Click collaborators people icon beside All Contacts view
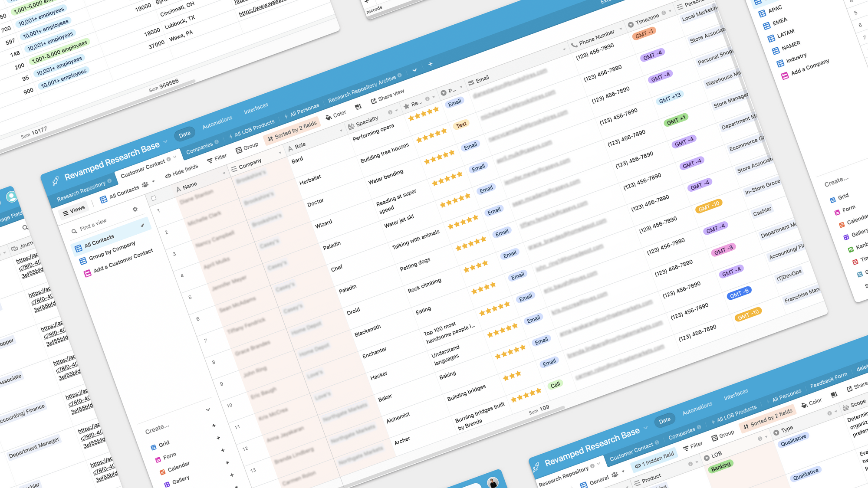 [145, 185]
